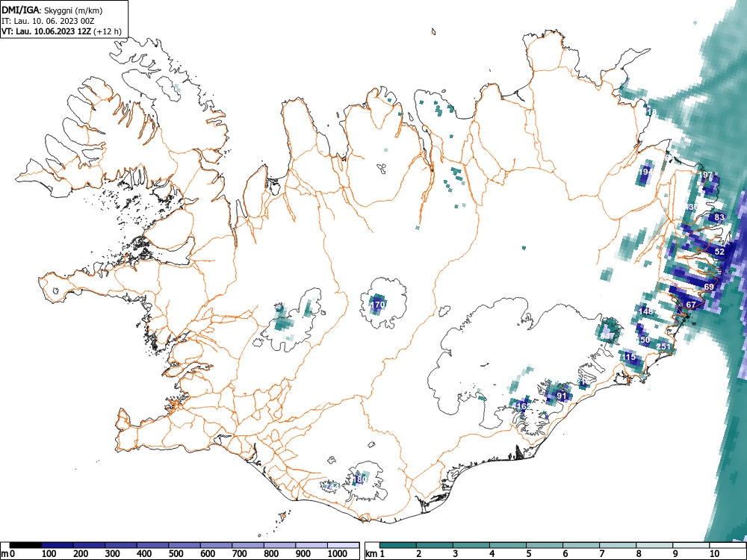The width and height of the screenshot is (747, 560).
Task: Click the '83' visibility value on the east coast
Action: (719, 217)
